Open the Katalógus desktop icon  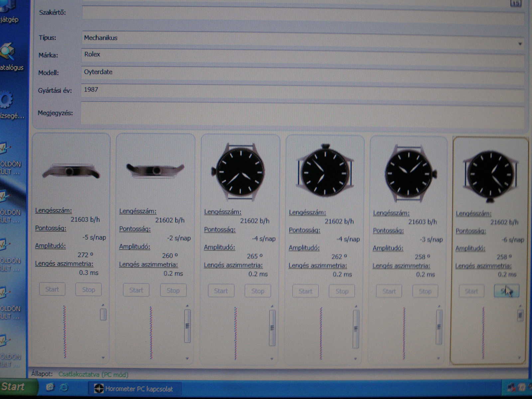click(9, 57)
